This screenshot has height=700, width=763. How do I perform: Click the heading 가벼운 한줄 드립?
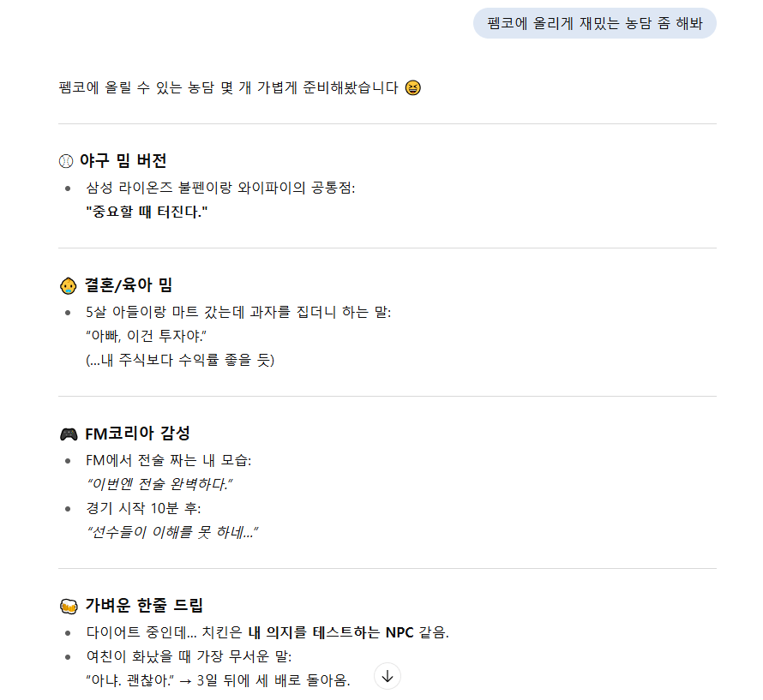(144, 605)
